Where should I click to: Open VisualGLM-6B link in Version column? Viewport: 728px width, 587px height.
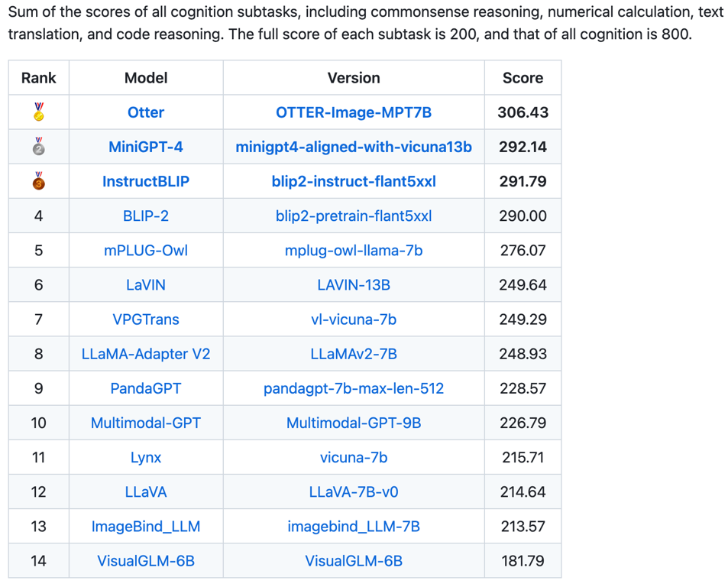pyautogui.click(x=354, y=561)
